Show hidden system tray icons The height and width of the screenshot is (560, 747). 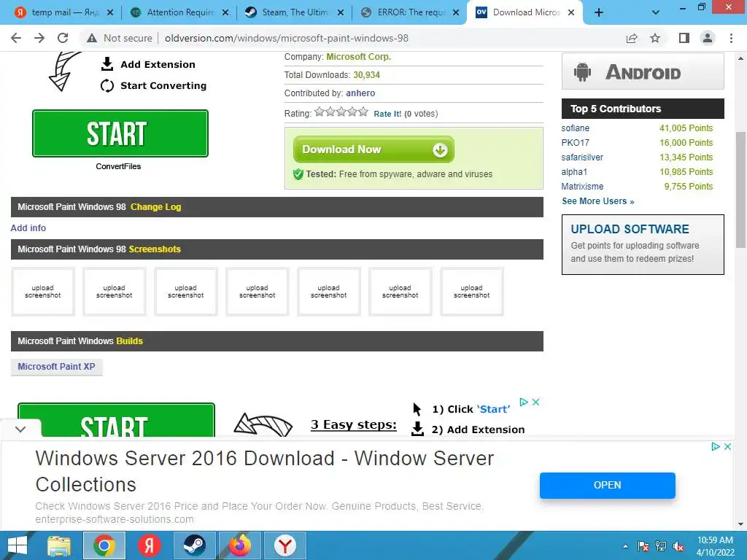pos(625,546)
